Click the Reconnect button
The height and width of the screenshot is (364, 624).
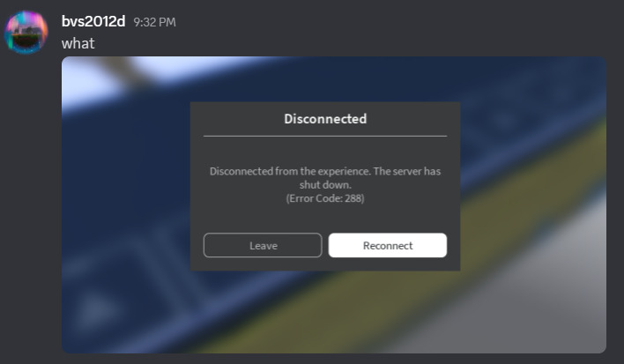pyautogui.click(x=388, y=245)
